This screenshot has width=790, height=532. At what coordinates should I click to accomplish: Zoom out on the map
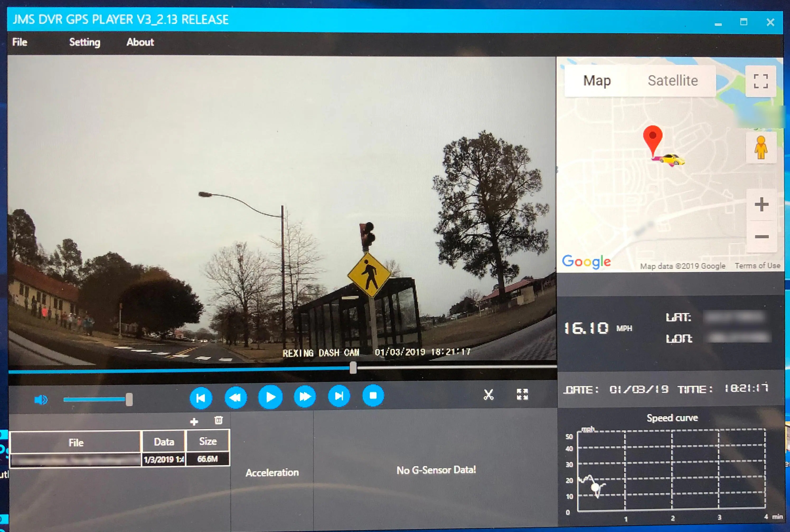click(x=761, y=236)
